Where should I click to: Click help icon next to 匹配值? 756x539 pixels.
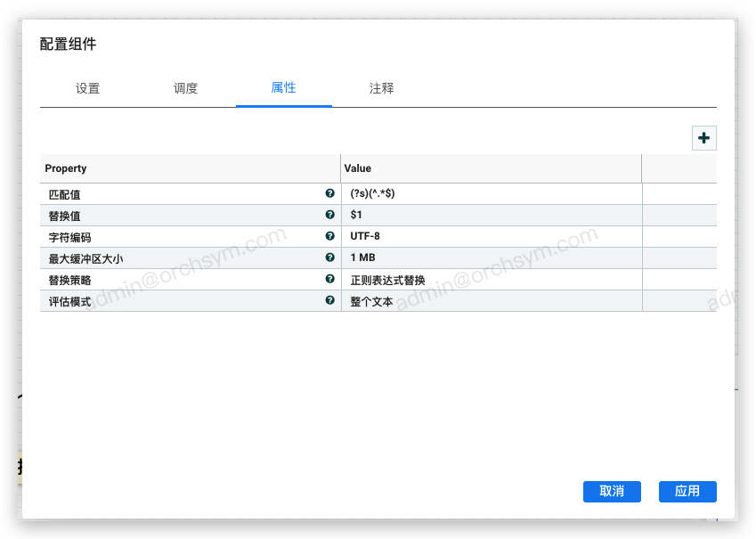coord(329,193)
